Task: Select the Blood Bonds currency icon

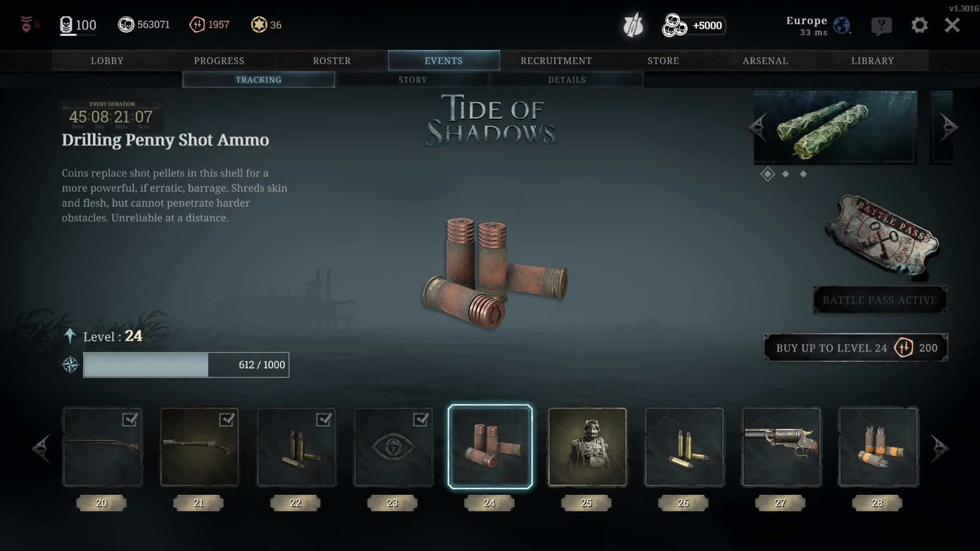Action: tap(197, 24)
